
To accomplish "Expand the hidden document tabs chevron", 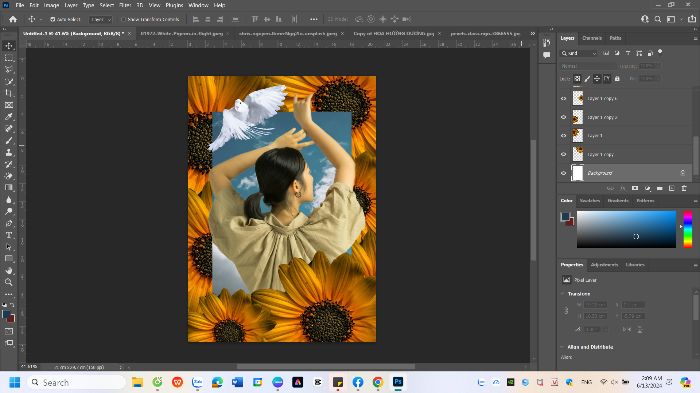I will point(532,33).
